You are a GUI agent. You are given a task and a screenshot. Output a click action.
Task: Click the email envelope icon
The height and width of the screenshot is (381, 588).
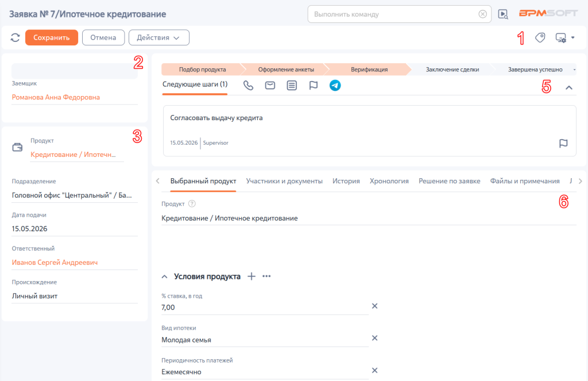pos(270,86)
